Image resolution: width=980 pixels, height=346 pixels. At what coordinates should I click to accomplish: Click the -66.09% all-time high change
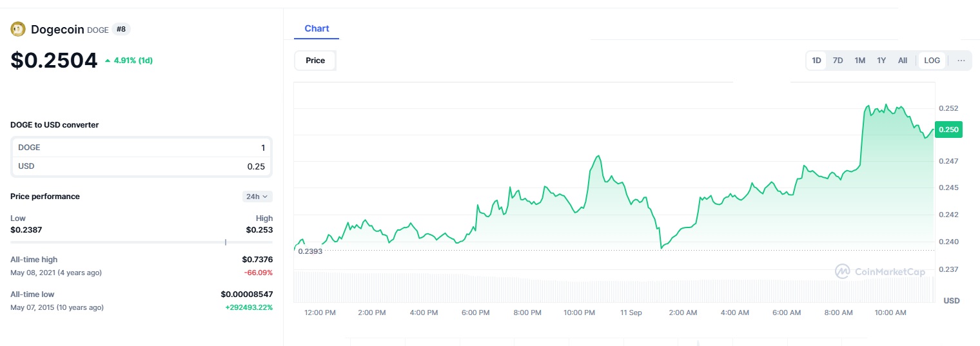[259, 273]
